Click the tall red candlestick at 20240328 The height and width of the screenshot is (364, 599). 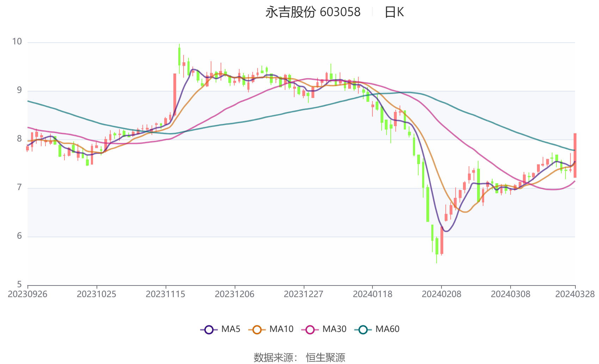point(575,155)
